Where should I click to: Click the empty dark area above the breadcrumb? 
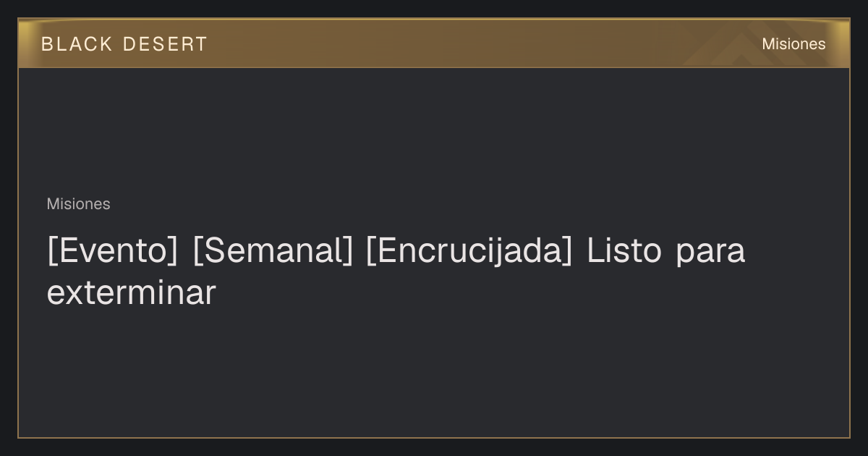pos(434,130)
